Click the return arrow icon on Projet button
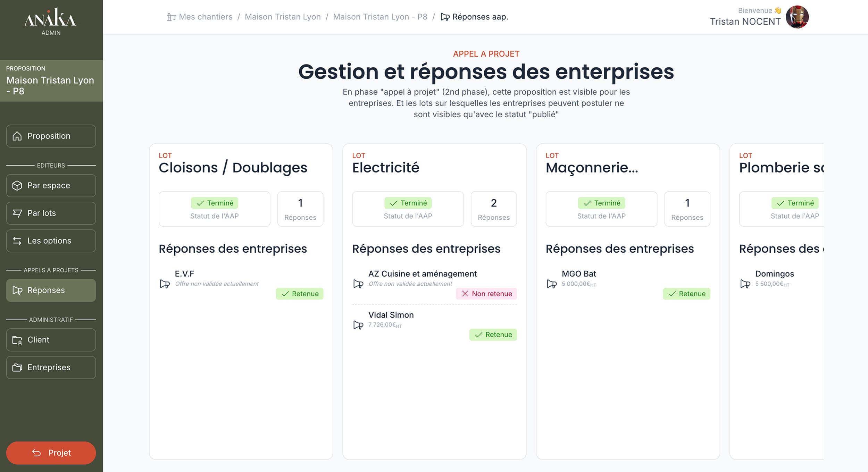This screenshot has width=868, height=472. pos(36,453)
